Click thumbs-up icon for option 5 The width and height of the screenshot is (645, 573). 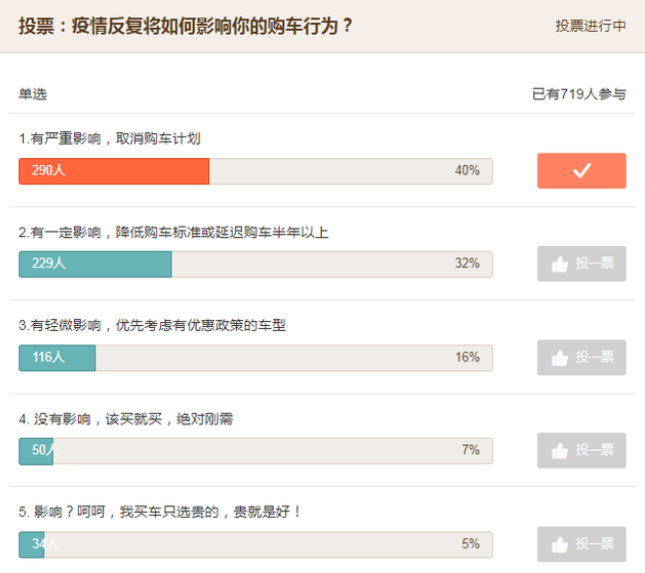(559, 545)
